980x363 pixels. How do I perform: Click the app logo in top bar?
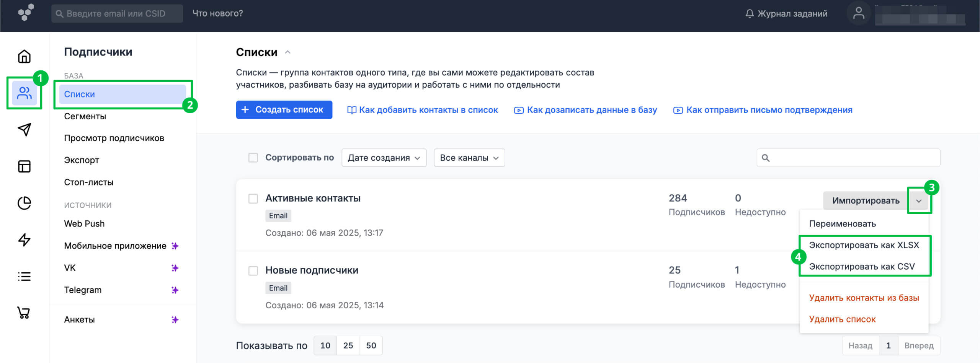(x=26, y=13)
